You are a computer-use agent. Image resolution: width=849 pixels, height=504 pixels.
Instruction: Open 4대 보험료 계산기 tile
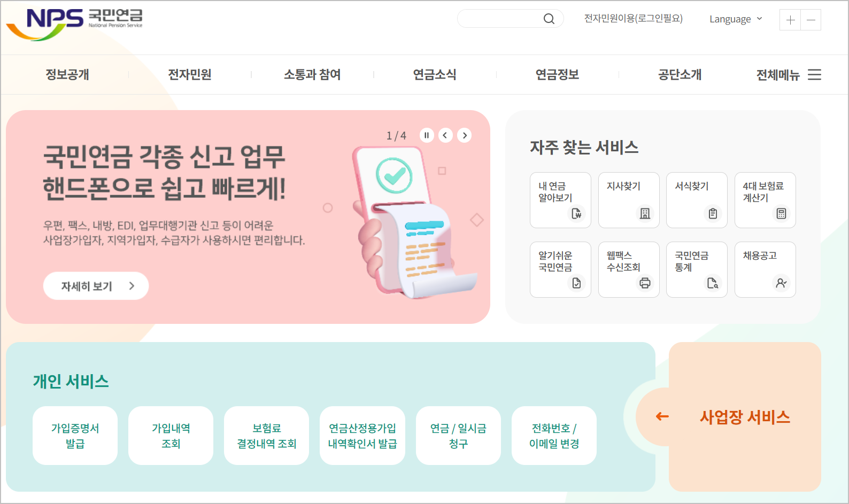point(765,200)
